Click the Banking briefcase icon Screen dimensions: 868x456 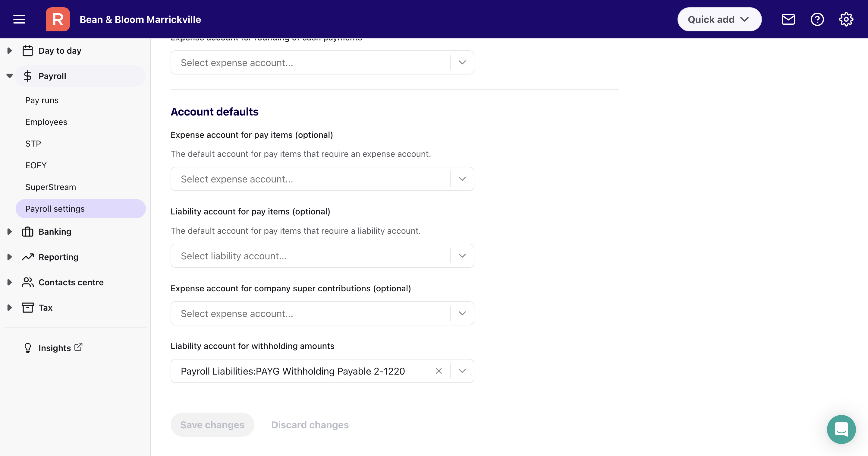27,231
